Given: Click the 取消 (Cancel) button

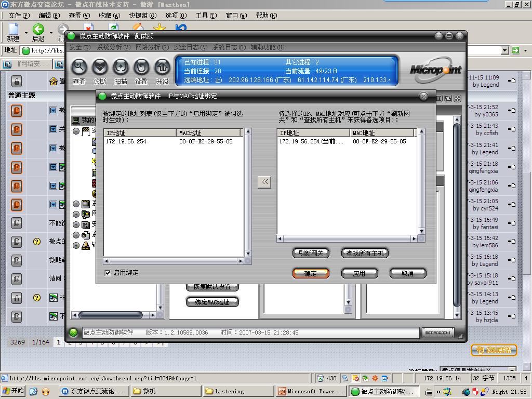Looking at the screenshot, I should point(408,273).
